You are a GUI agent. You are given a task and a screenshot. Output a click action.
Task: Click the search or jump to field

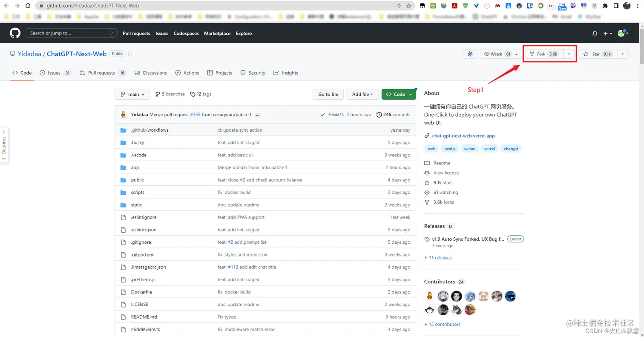pos(72,33)
